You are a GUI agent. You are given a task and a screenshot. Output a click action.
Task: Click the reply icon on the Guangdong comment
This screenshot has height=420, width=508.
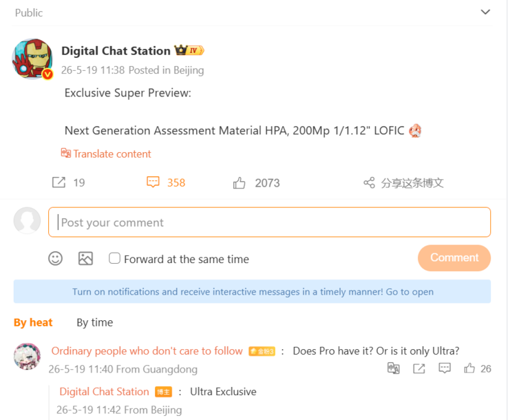pos(445,368)
